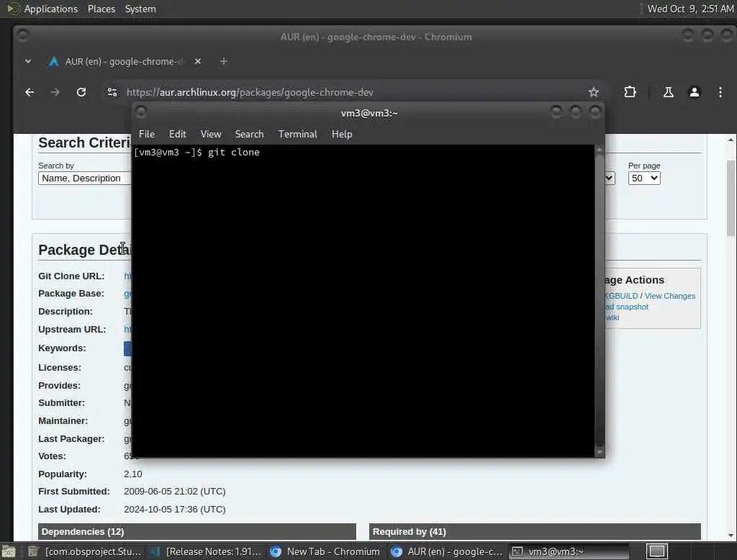
Task: Open terminal Edit menu
Action: [x=177, y=134]
